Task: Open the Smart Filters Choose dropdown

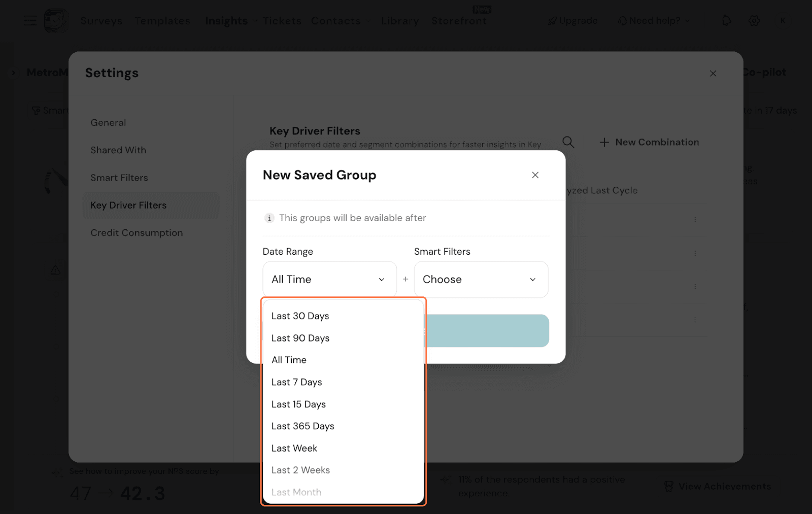Action: pyautogui.click(x=481, y=280)
